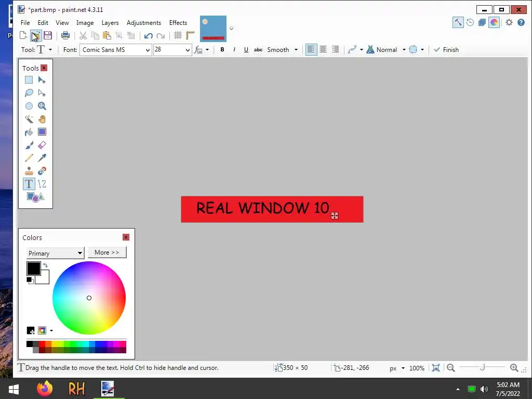Open the Settings gear
532x399 pixels.
(x=509, y=23)
